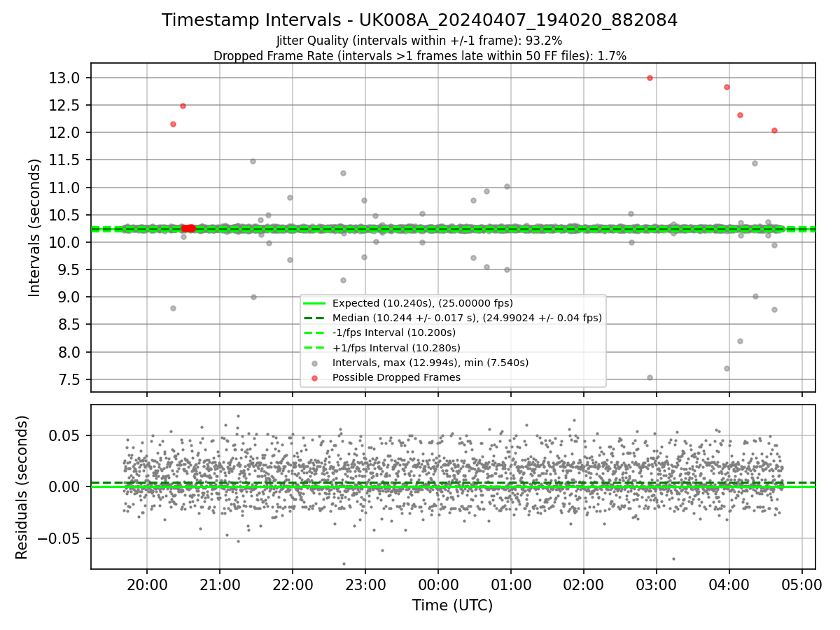
Task: Click the 9.5 y-axis tick label
Action: pos(70,269)
